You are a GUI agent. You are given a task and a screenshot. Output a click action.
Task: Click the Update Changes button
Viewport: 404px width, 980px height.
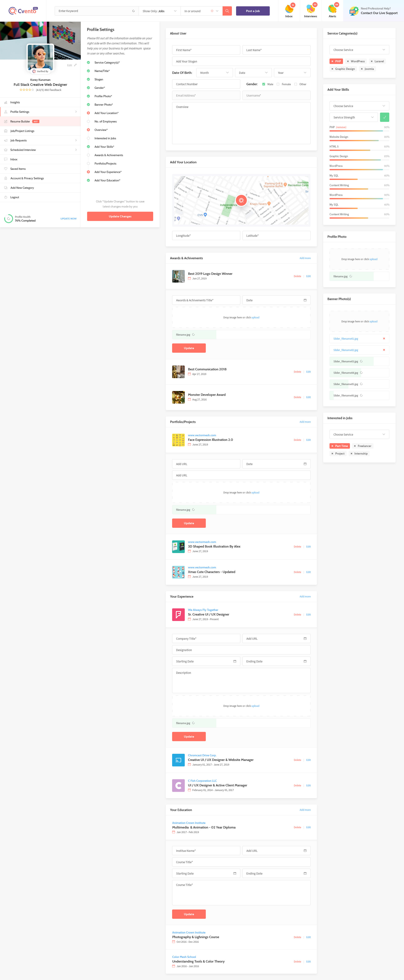[120, 216]
